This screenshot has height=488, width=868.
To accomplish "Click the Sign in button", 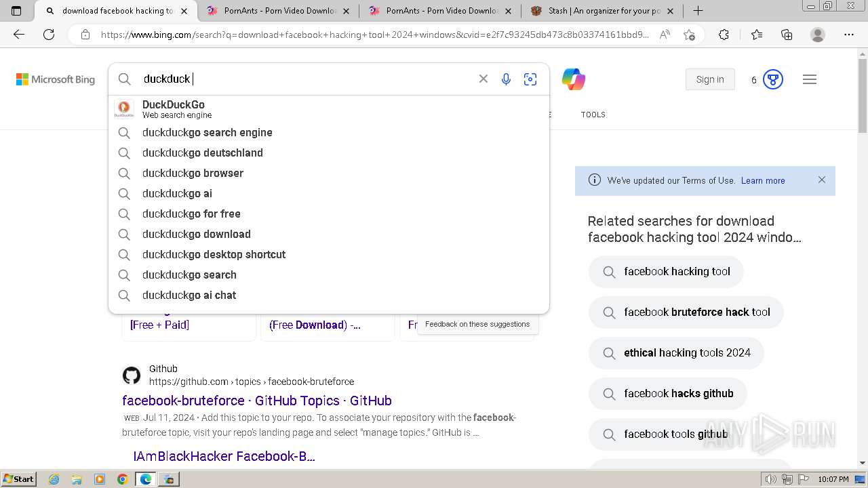I will click(x=710, y=79).
